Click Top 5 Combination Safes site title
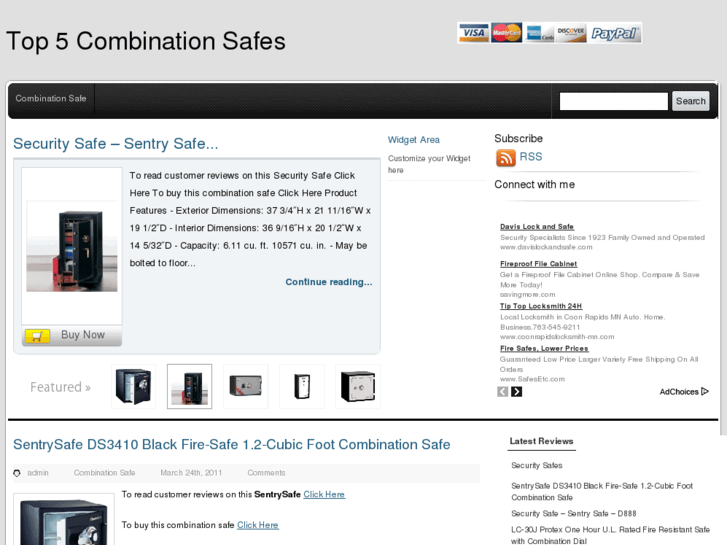This screenshot has width=727, height=545. [x=146, y=41]
